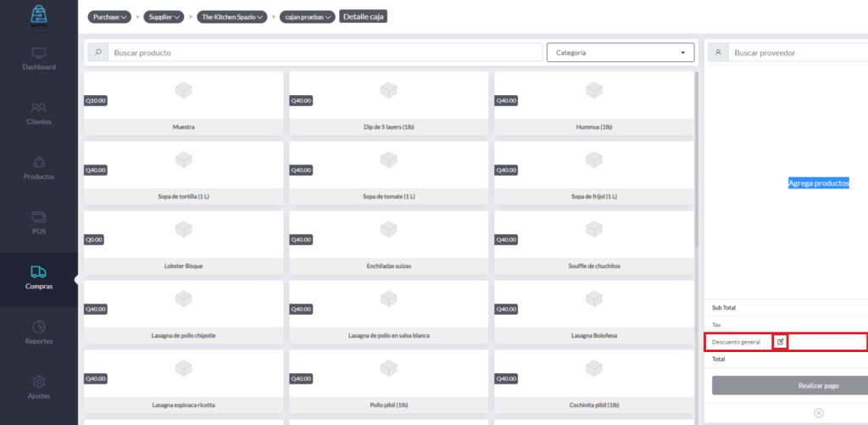
Task: Open Ajustes gear icon
Action: coord(39,382)
